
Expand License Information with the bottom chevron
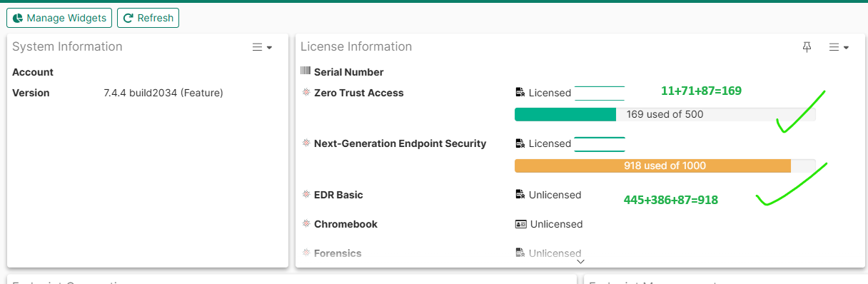[580, 262]
